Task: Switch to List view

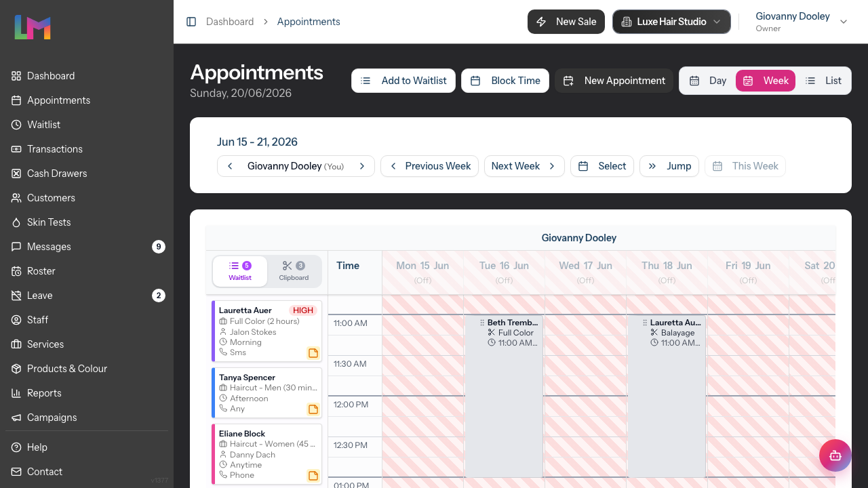Action: (823, 81)
